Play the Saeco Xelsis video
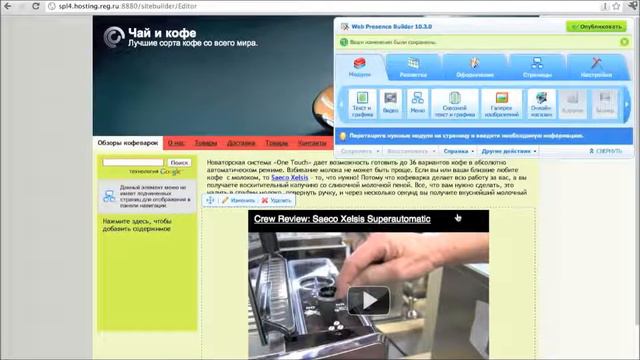This screenshot has width=640, height=360. pos(369,301)
